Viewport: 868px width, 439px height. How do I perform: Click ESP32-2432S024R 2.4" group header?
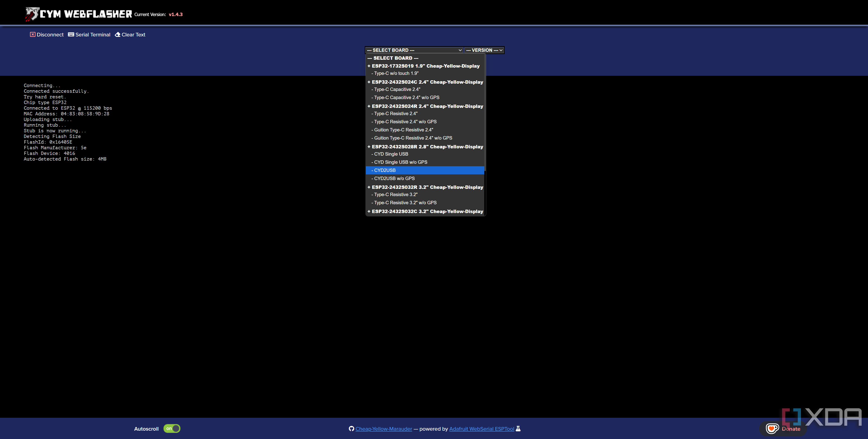tap(425, 106)
